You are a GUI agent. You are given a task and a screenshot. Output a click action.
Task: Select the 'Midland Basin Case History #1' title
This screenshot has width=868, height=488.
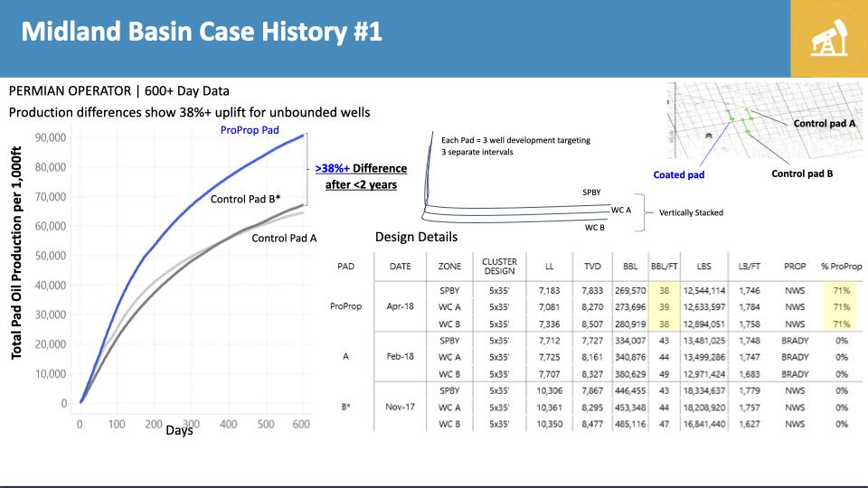tap(202, 32)
